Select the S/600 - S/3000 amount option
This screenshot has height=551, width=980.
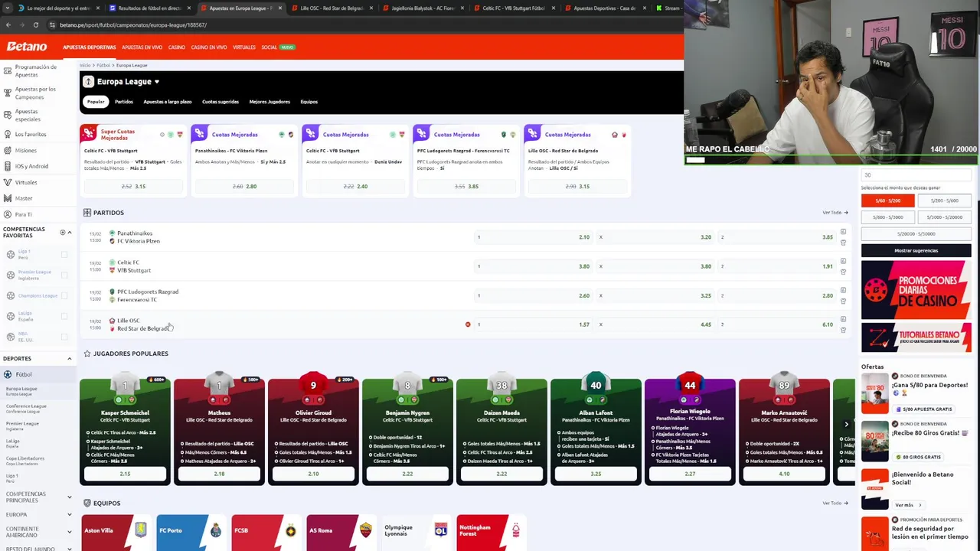pyautogui.click(x=887, y=217)
